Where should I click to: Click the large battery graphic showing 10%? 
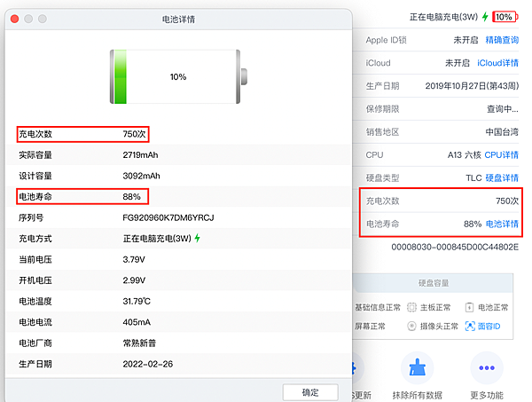(178, 76)
